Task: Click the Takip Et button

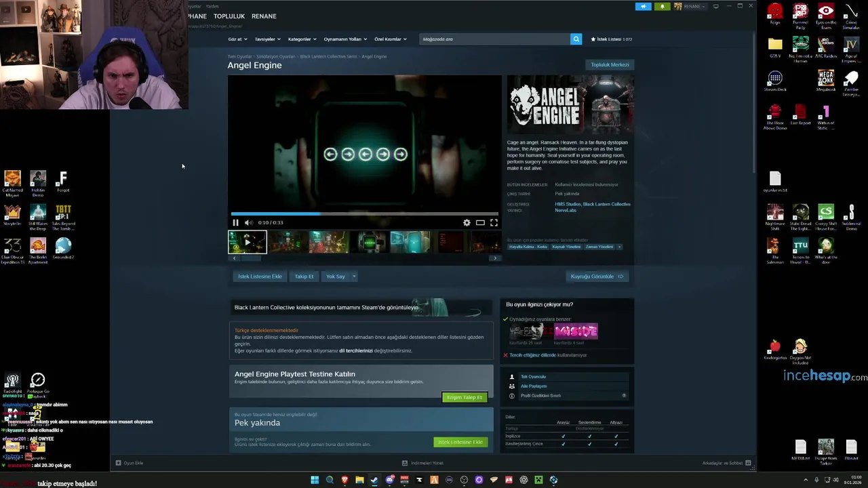Action: (x=304, y=277)
